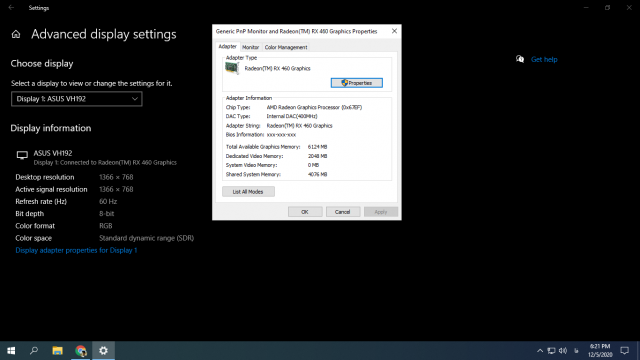Image resolution: width=640 pixels, height=360 pixels.
Task: Click Cancel in properties dialog
Action: (x=342, y=212)
